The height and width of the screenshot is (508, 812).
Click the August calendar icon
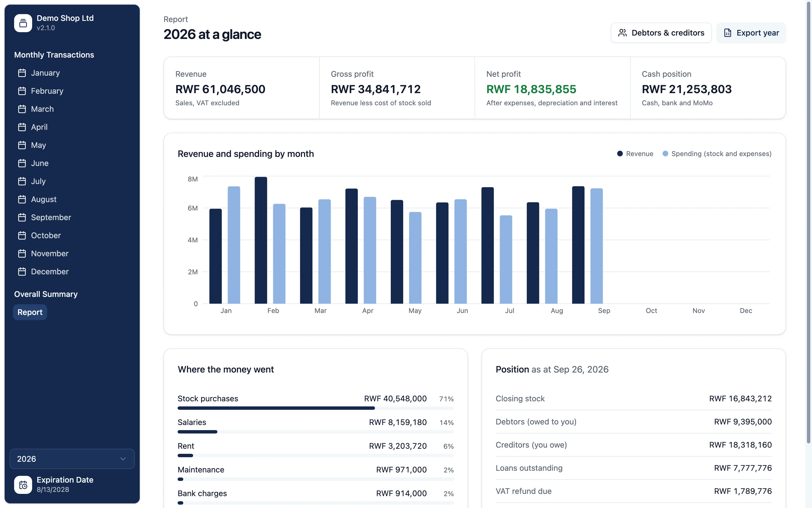pyautogui.click(x=22, y=199)
